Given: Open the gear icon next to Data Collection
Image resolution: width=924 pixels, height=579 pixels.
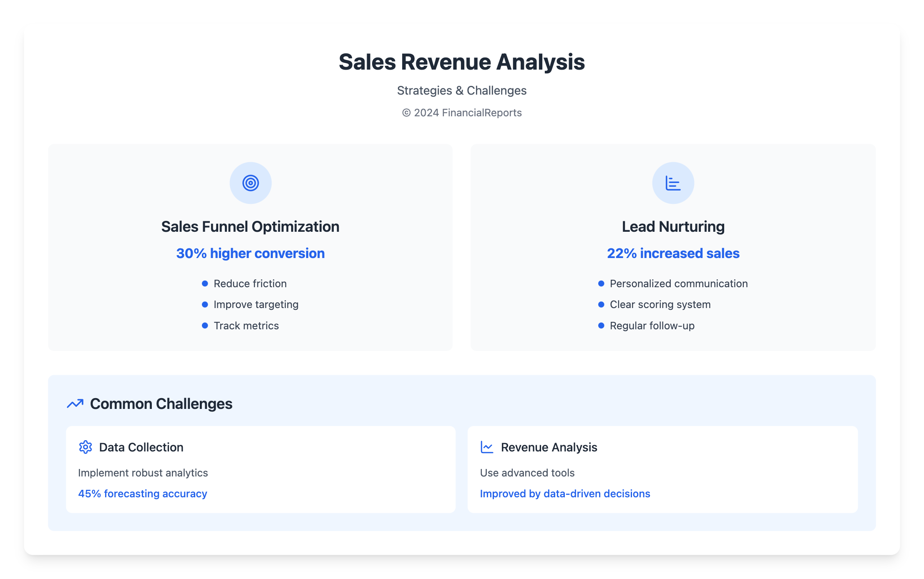Looking at the screenshot, I should 86,447.
